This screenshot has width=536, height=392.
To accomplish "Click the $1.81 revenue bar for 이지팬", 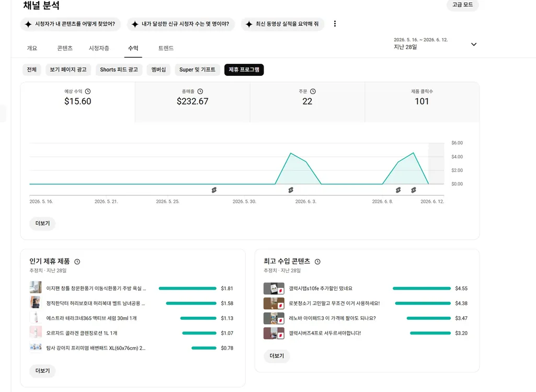I will pos(188,289).
